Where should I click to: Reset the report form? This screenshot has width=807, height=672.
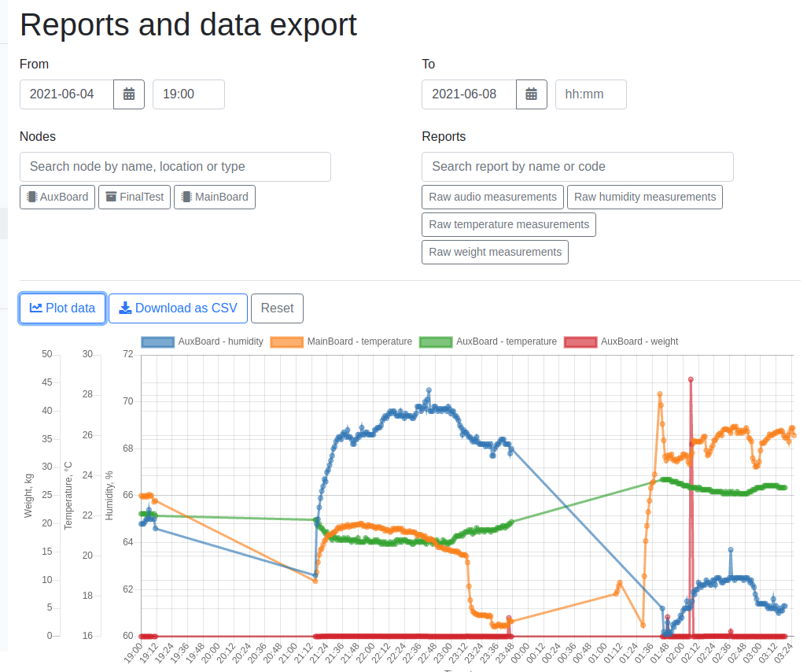[x=277, y=308]
